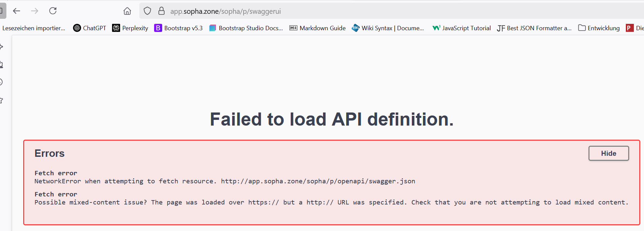The height and width of the screenshot is (231, 644).
Task: Open the Bootstrap Studio Docs bookmark
Action: (x=246, y=28)
